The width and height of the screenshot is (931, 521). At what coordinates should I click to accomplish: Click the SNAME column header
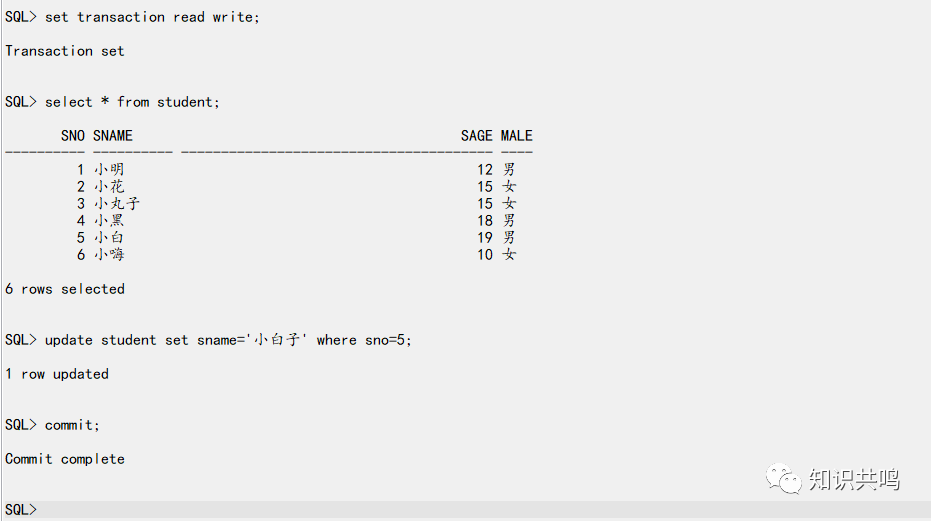coord(113,136)
